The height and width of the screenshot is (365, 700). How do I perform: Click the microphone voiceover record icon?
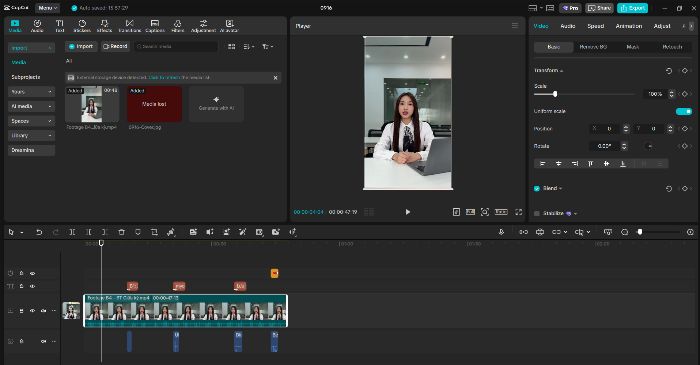501,232
